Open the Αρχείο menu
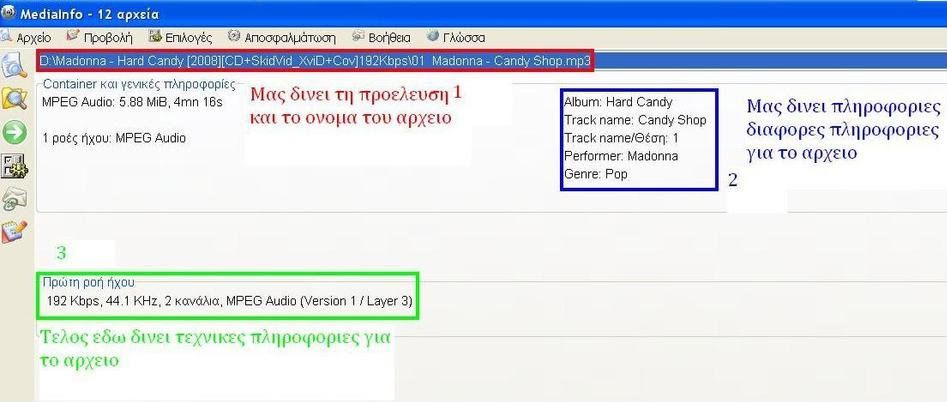The image size is (947, 402). pos(27,37)
